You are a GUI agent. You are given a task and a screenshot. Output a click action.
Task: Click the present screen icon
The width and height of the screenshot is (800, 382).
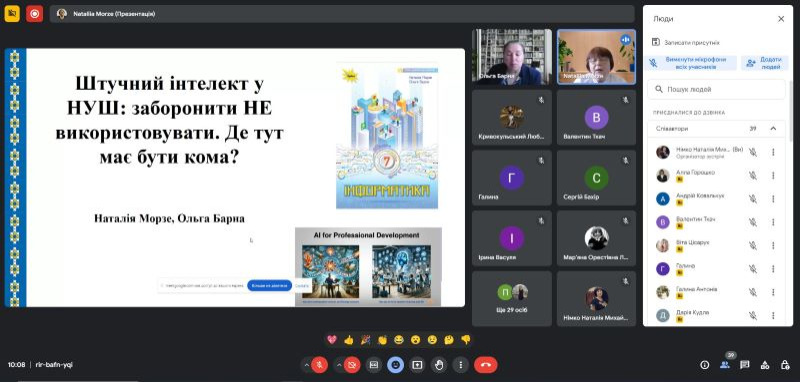click(418, 365)
